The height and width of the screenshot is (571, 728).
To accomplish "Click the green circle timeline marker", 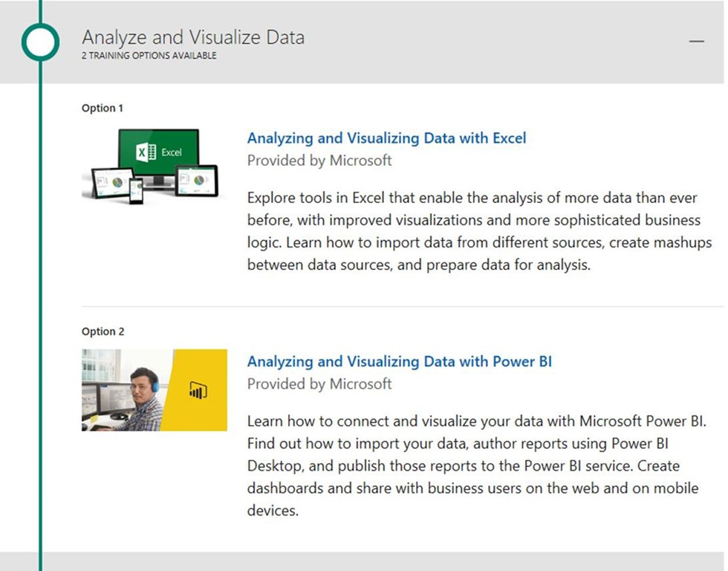I will click(x=40, y=42).
